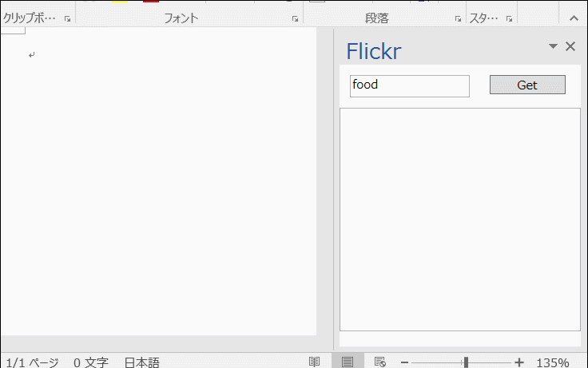This screenshot has height=368, width=588.
Task: Click the 1/1 ページ page indicator
Action: (x=32, y=362)
